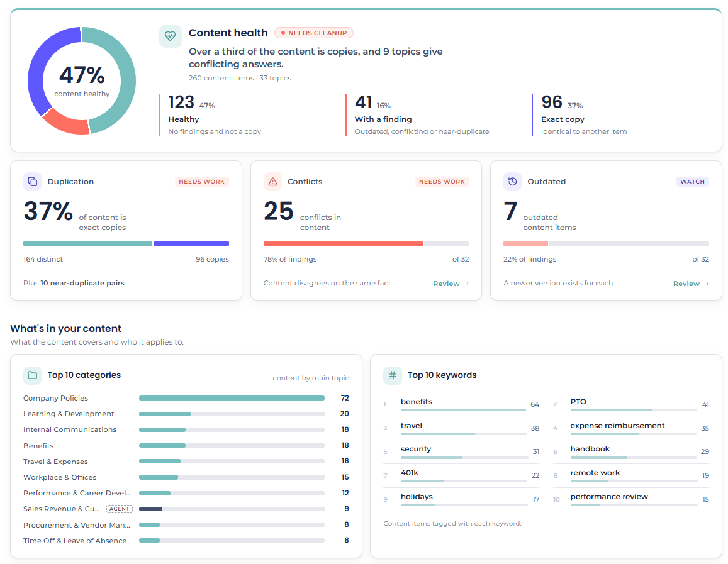
Task: Select the Internal Communications category
Action: pos(186,429)
